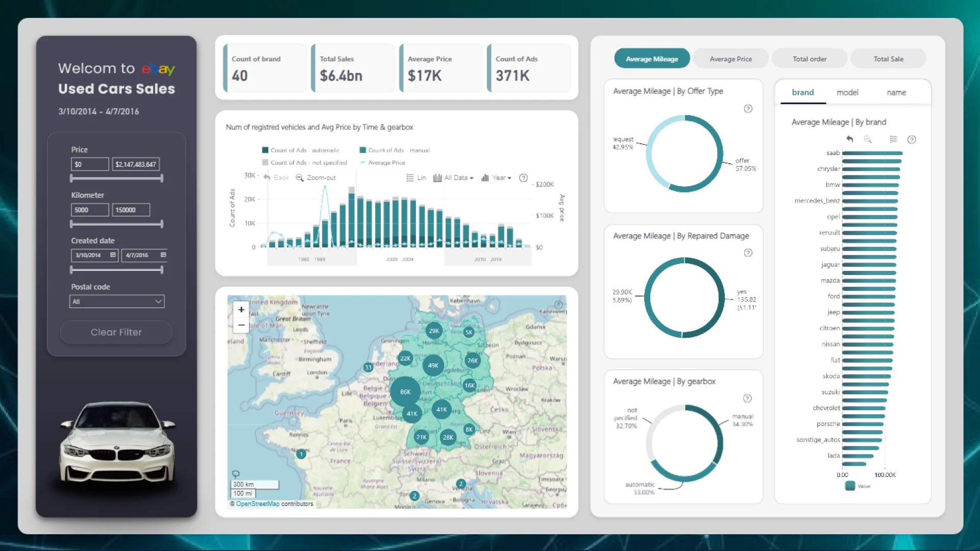Toggle Average Price legend series
This screenshot has width=980, height=551.
382,162
